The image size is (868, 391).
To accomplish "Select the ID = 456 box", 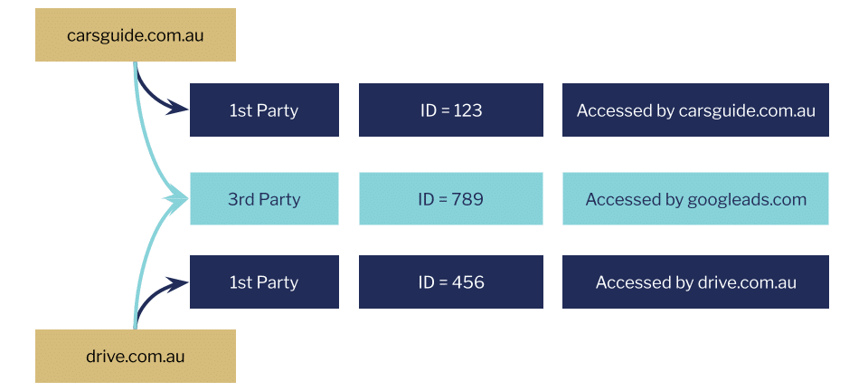I will 451,282.
